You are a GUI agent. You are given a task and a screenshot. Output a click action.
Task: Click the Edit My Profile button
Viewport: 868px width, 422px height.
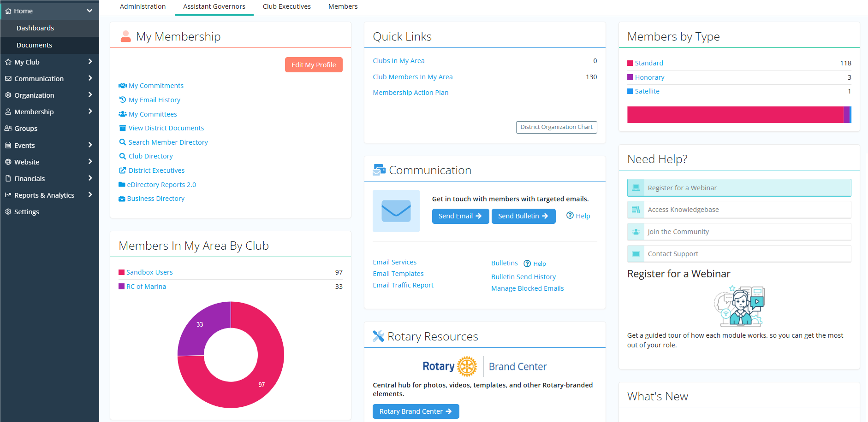click(x=314, y=65)
